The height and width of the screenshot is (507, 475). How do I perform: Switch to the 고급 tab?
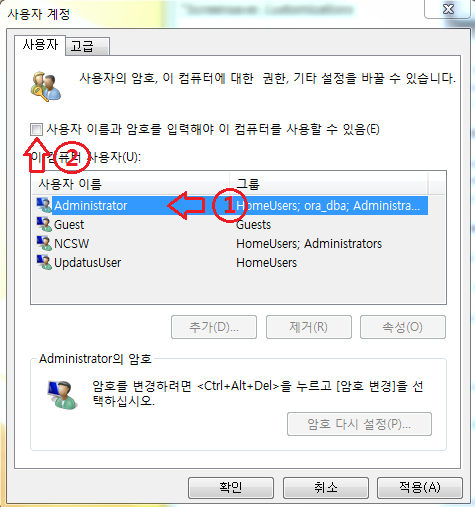point(88,46)
